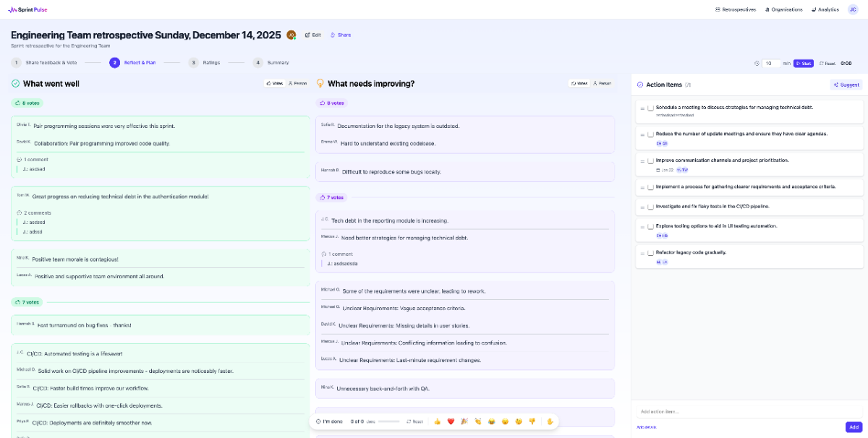Tick 'Investigate and fix flaky tests' checkbox
868x438 pixels.
point(650,207)
